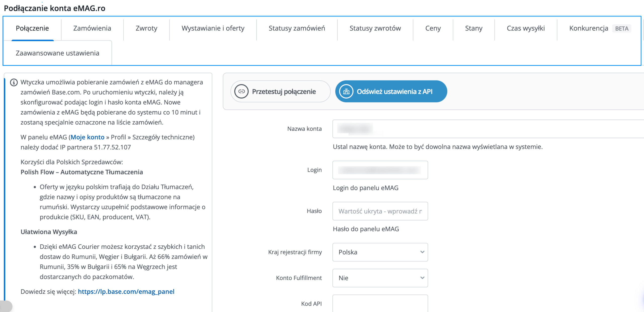Go to Wystawianie i oferty tab

click(213, 28)
